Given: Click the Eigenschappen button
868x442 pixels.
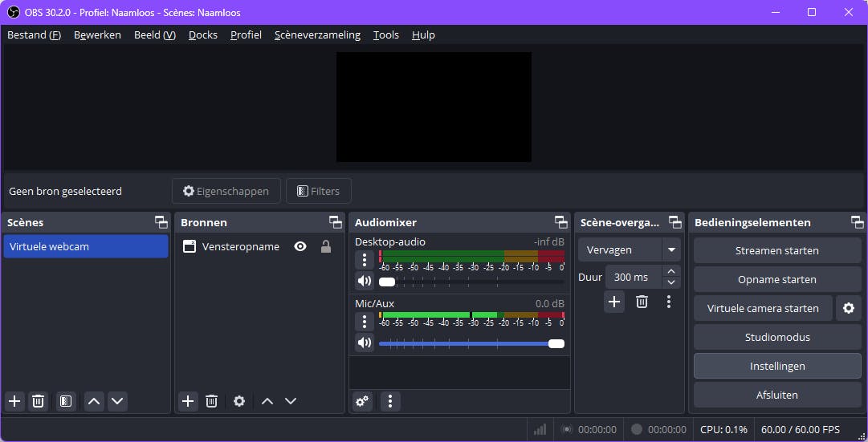Looking at the screenshot, I should 226,192.
